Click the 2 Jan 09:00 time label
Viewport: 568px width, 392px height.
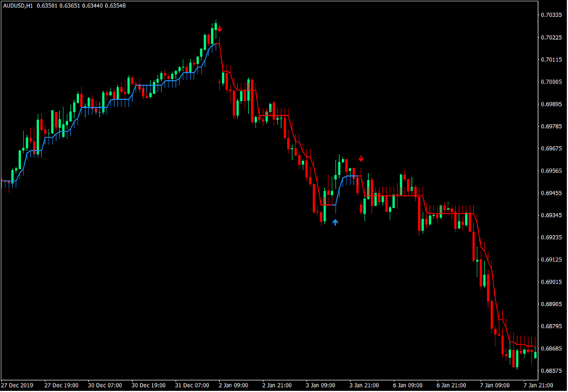coord(234,385)
